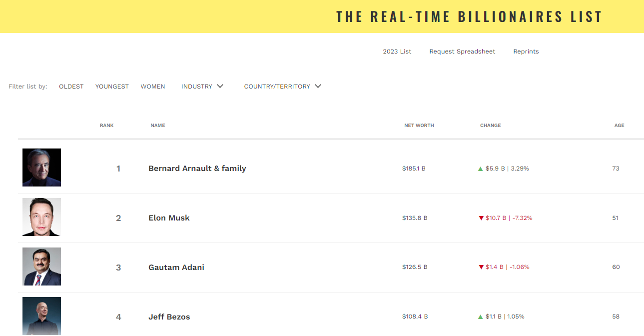This screenshot has height=336, width=644.
Task: Click the chevron next to Country/Territory
Action: coord(318,86)
